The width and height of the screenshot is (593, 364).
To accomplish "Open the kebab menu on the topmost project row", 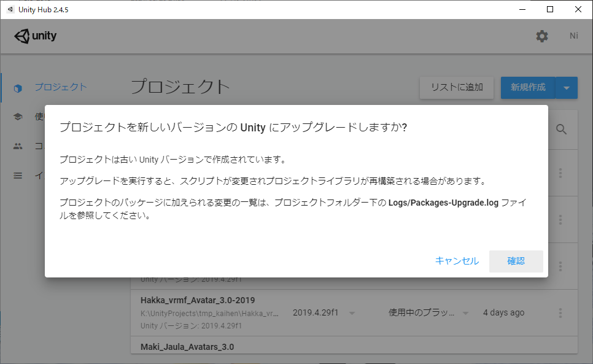I will tap(560, 173).
